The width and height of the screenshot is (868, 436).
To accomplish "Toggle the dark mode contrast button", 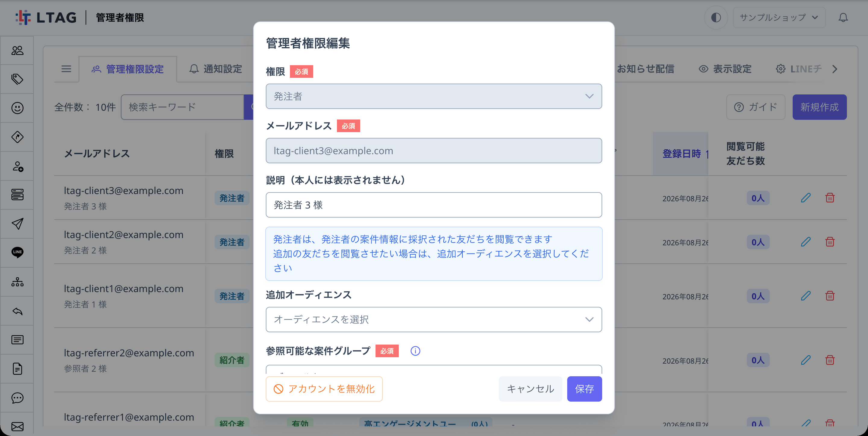I will (716, 18).
